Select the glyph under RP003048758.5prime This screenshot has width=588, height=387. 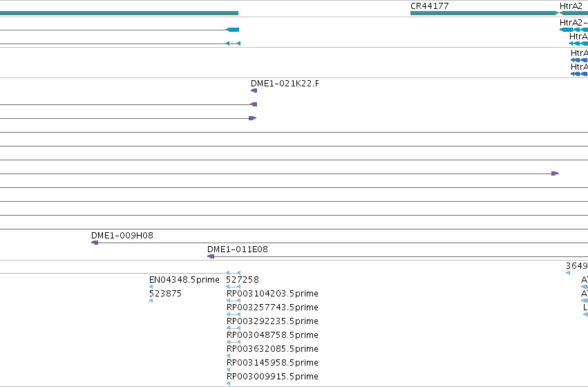[x=234, y=342]
